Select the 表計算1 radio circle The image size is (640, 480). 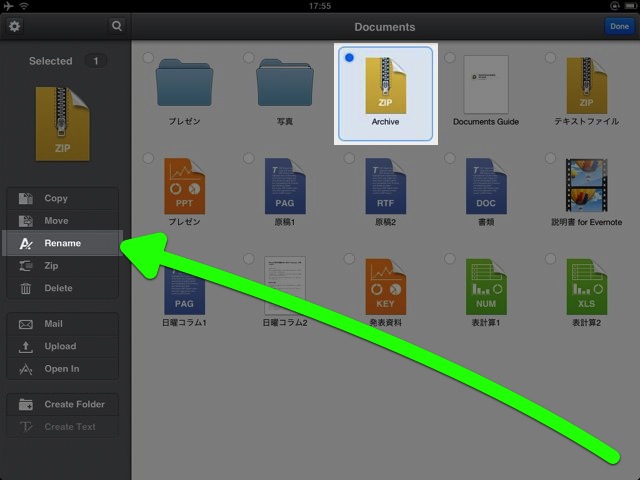pyautogui.click(x=450, y=258)
